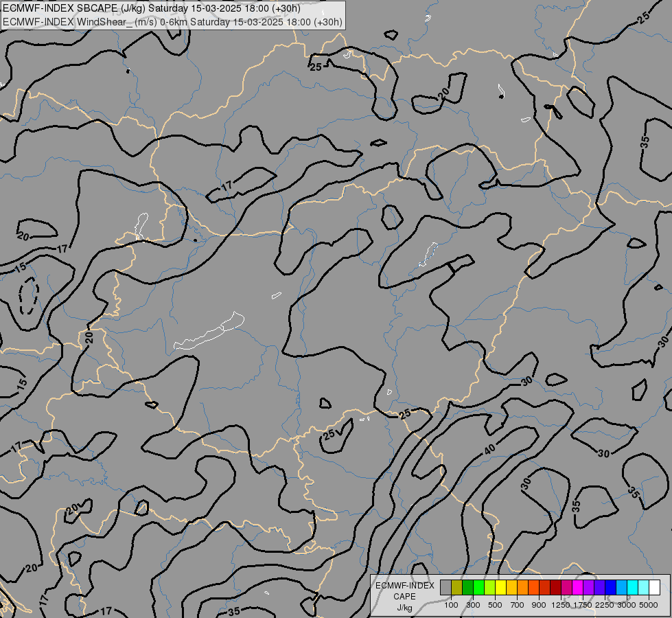Click the WindShear 0-6km title line
Image resolution: width=672 pixels, height=618 pixels.
pos(173,21)
